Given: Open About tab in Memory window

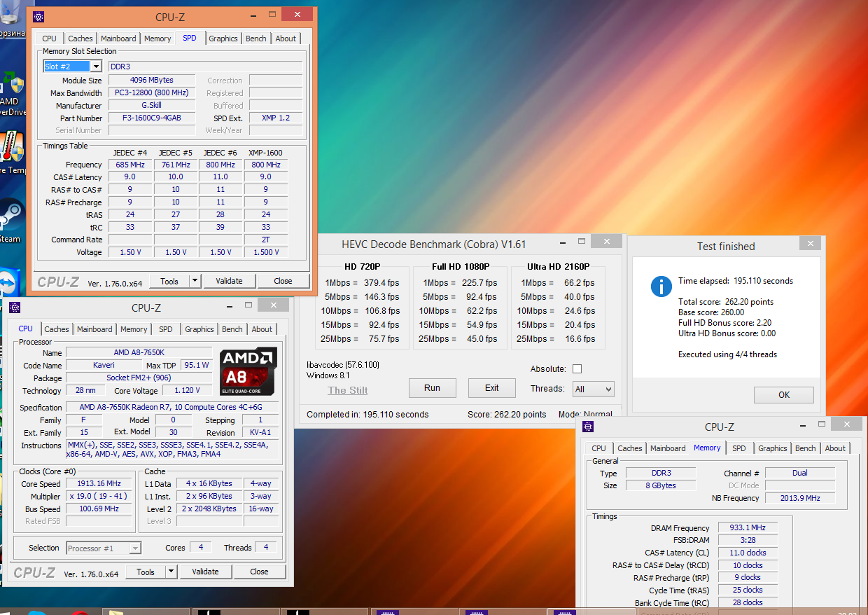Looking at the screenshot, I should coord(835,448).
